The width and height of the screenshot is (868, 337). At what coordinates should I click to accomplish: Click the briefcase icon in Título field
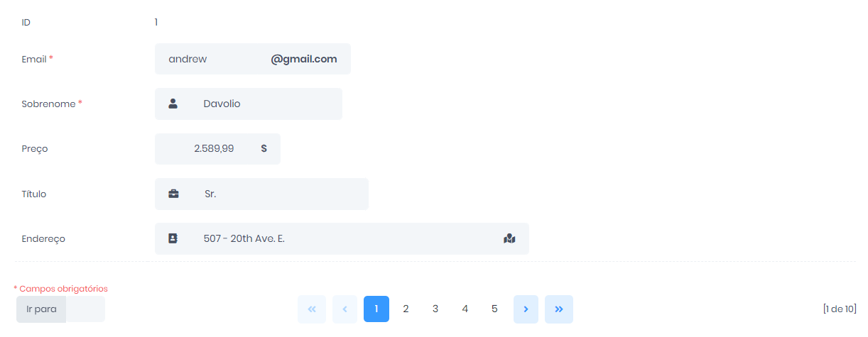click(173, 194)
